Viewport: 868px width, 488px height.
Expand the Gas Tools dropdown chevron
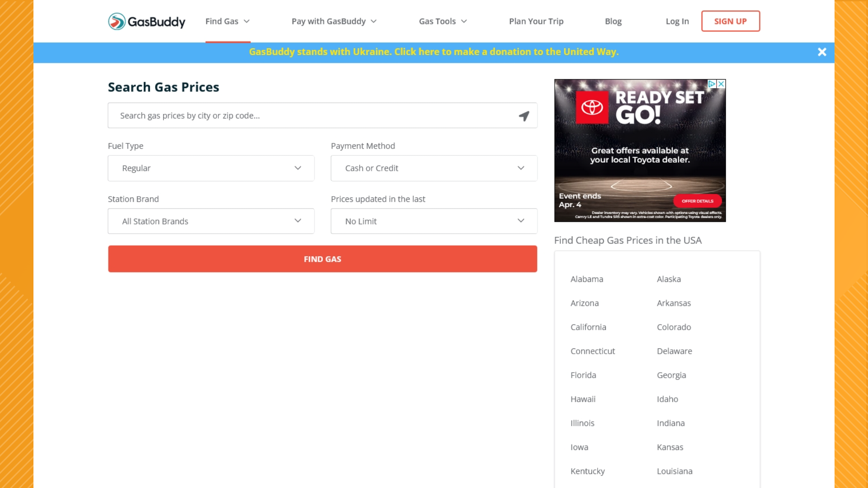tap(464, 21)
